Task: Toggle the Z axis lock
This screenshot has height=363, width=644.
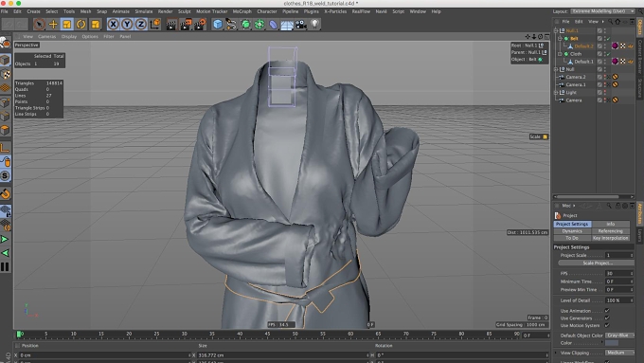Action: 141,25
